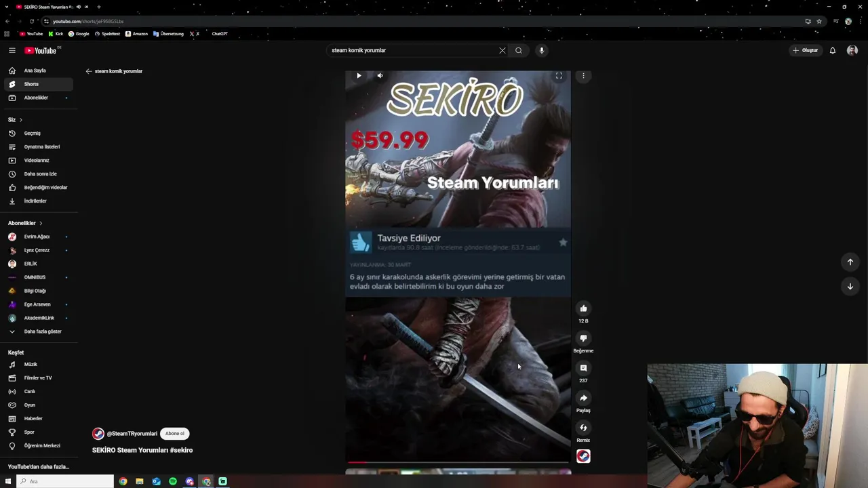Image resolution: width=868 pixels, height=488 pixels.
Task: Open Spotify from the taskbar
Action: [173, 481]
